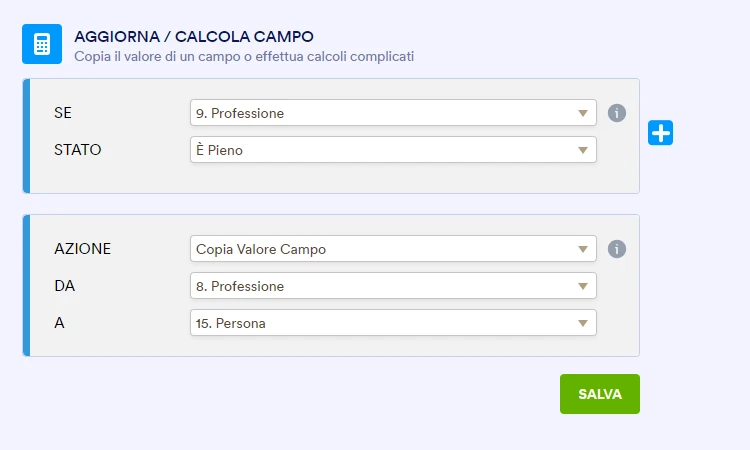Click the empty space below the STATO row
The width and height of the screenshot is (750, 450).
(330, 178)
